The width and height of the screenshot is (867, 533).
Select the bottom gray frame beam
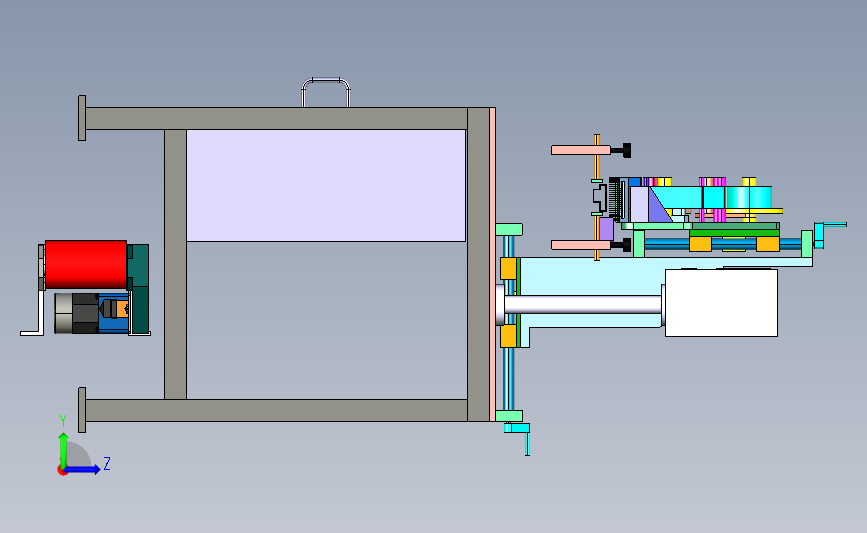276,410
